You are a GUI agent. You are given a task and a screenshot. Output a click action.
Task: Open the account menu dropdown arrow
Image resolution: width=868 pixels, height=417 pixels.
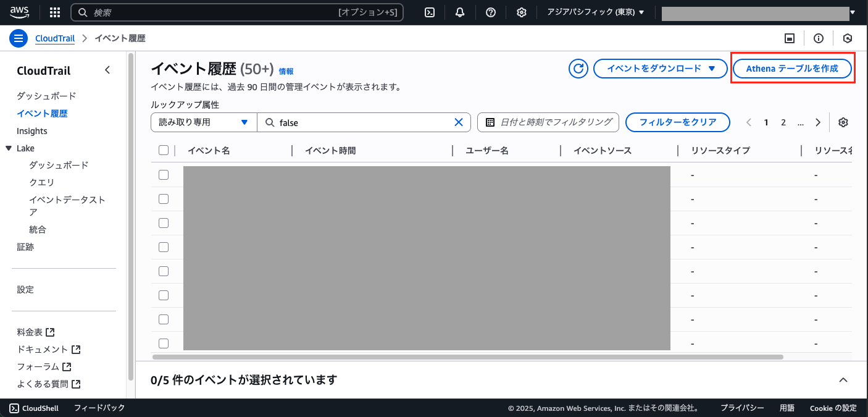coord(853,12)
